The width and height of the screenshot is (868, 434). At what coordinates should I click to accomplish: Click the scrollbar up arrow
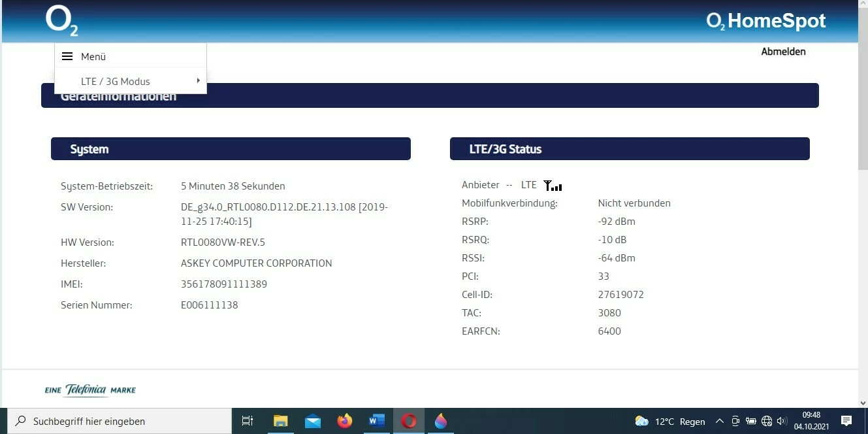coord(863,5)
